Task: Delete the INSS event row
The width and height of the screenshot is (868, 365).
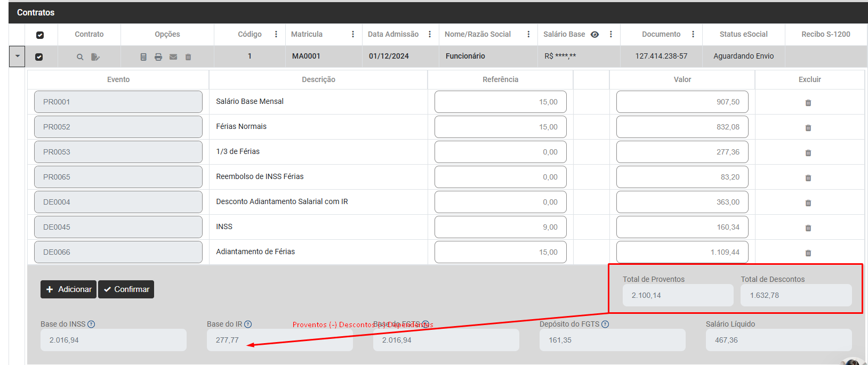Action: (x=808, y=228)
